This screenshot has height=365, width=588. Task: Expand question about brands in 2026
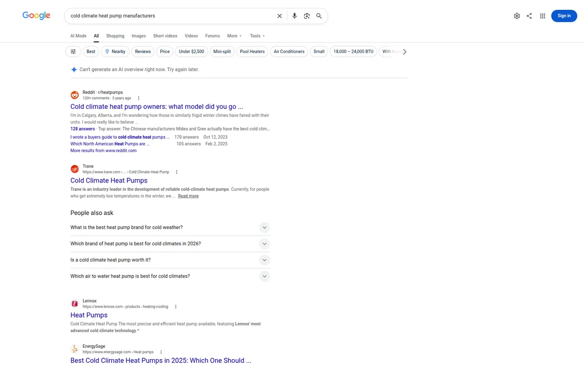170,244
